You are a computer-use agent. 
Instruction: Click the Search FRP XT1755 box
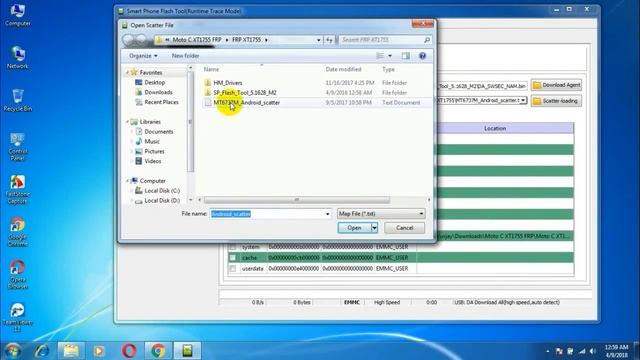pos(385,40)
